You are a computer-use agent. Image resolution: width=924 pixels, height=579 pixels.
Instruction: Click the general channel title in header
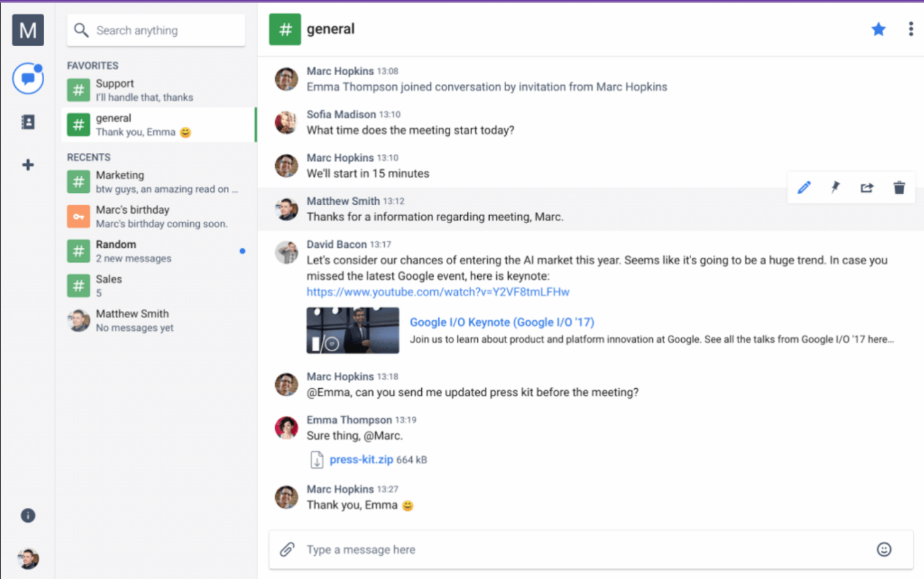tap(331, 29)
